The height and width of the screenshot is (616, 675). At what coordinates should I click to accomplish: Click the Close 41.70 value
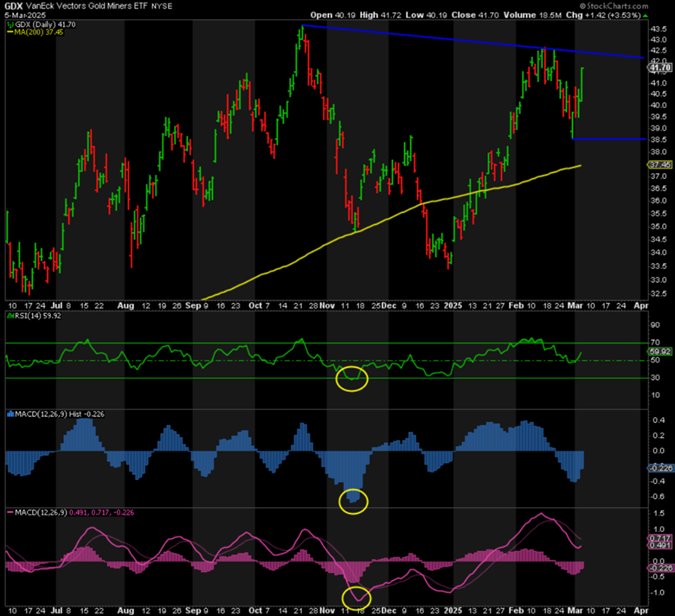[475, 15]
